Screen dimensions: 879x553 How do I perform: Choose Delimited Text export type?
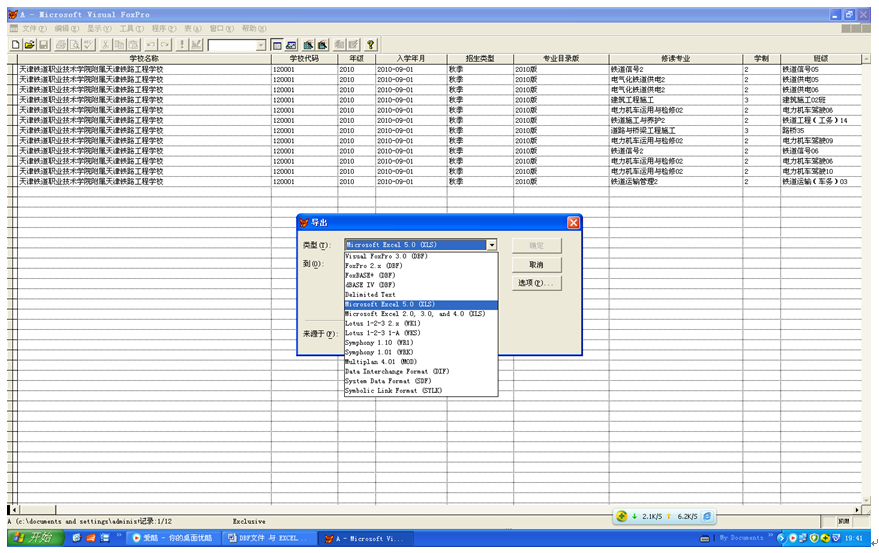[421, 294]
